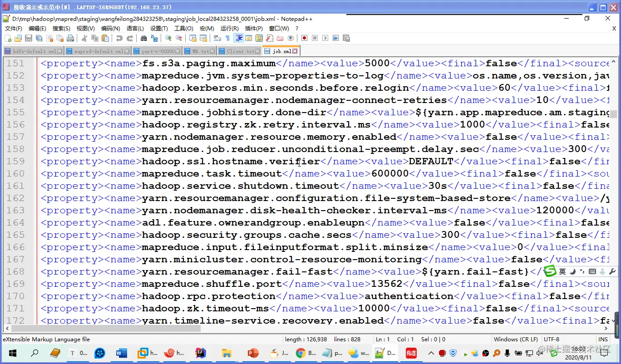621x364 pixels.
Task: Open the 窗口(W) menu
Action: click(x=278, y=29)
